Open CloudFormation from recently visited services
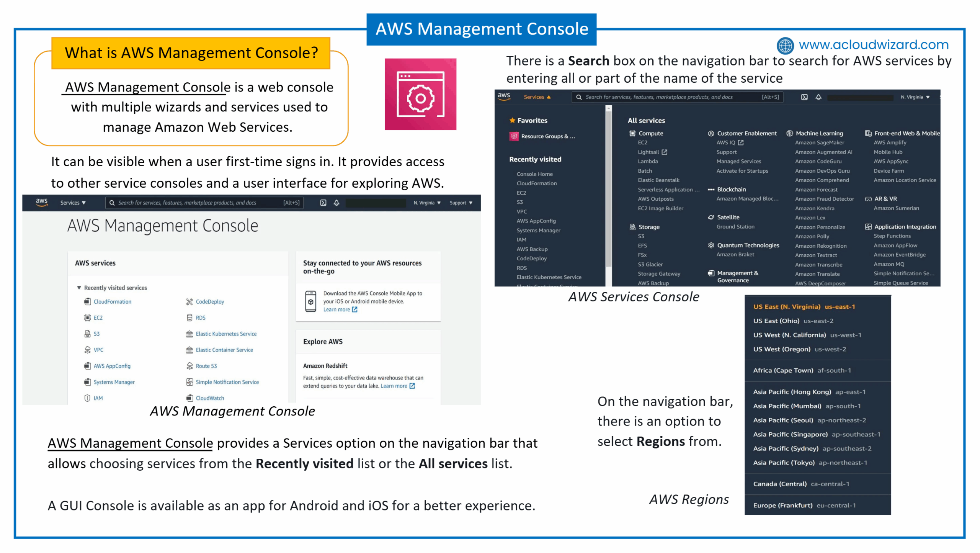 click(x=112, y=302)
